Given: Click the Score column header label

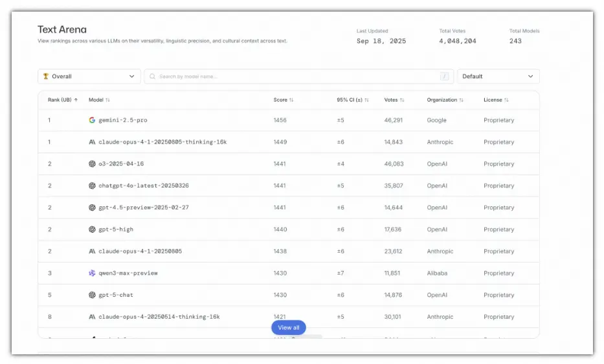Looking at the screenshot, I should 280,100.
